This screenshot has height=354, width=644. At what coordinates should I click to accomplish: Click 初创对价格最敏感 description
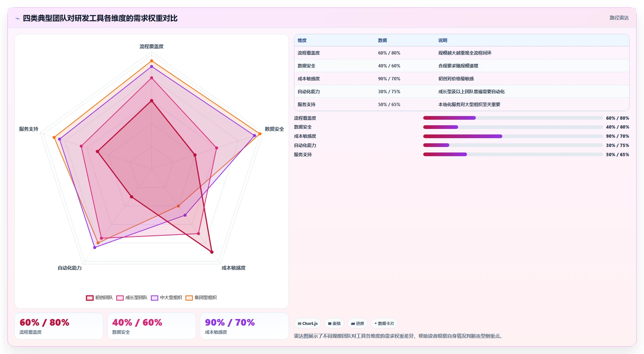pyautogui.click(x=456, y=79)
